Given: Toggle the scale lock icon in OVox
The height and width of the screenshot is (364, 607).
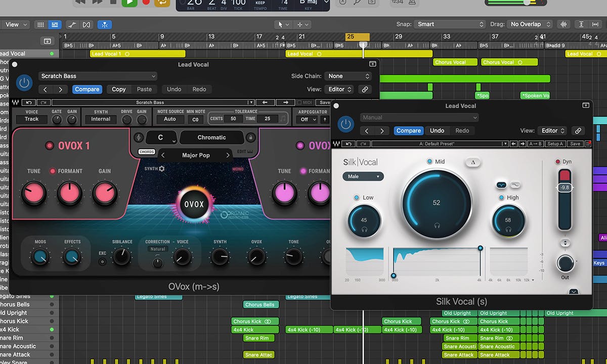Looking at the screenshot, I should tap(250, 138).
